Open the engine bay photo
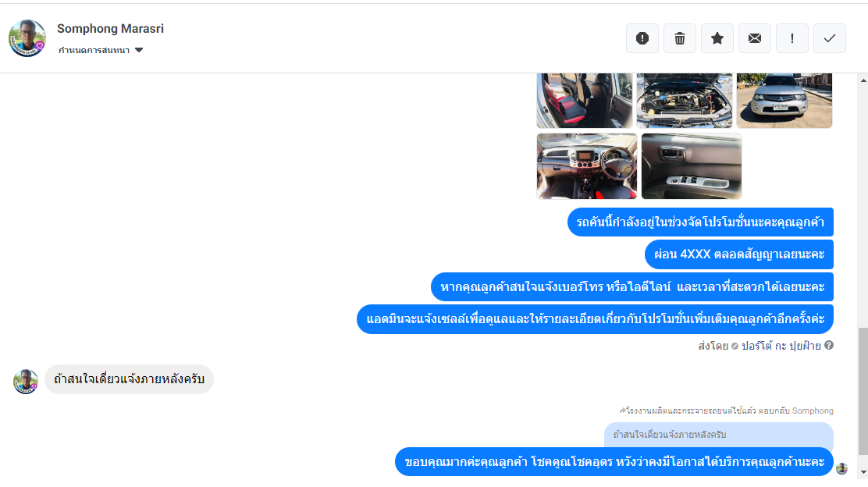Viewport: 868px width, 487px height. tap(685, 101)
